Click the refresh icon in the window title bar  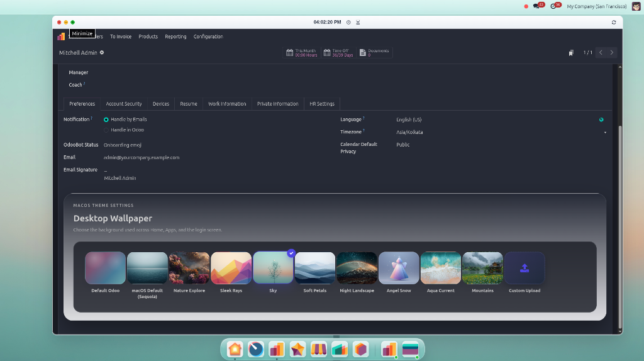tap(614, 22)
